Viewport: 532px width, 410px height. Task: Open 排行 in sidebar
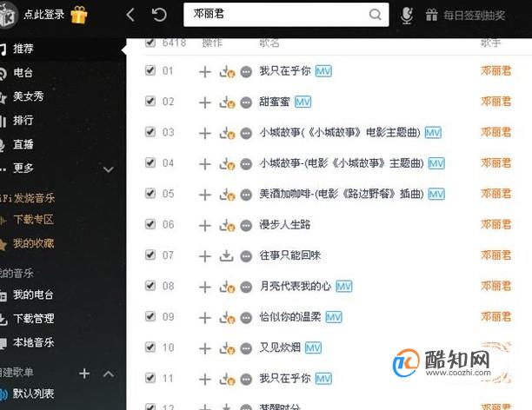pos(23,120)
